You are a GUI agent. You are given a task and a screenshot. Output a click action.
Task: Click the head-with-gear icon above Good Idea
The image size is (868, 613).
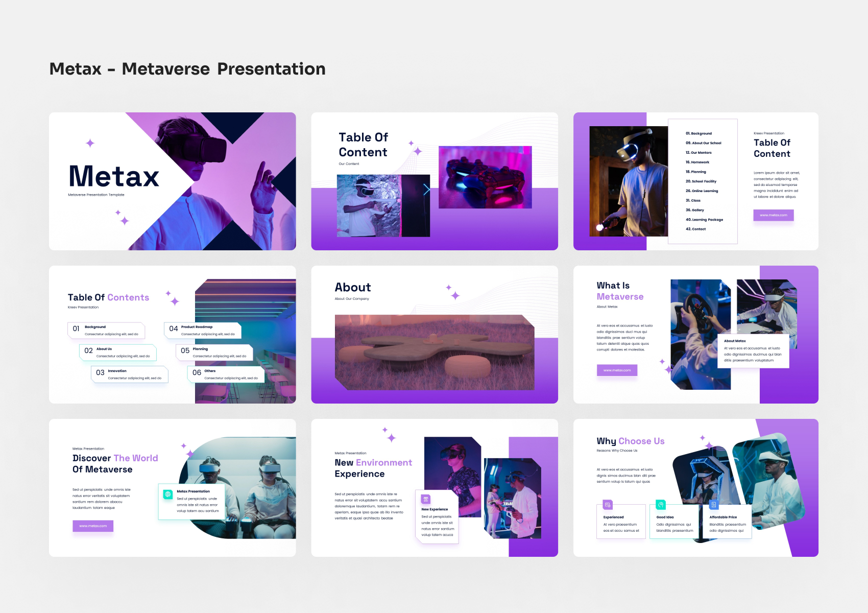coord(661,504)
